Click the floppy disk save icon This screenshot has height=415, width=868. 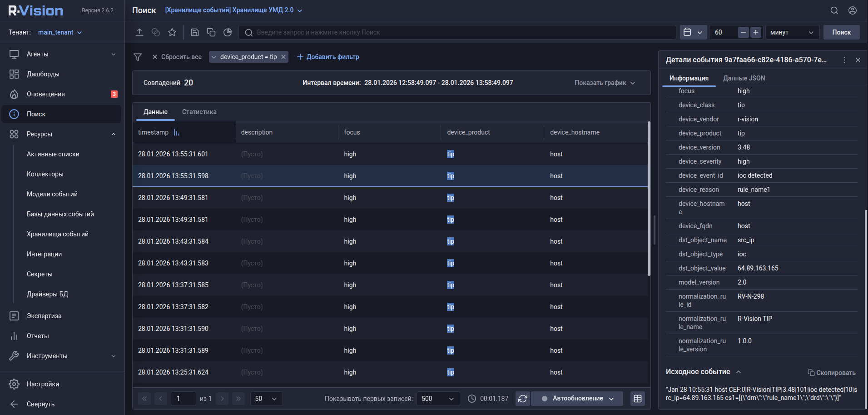pyautogui.click(x=195, y=32)
